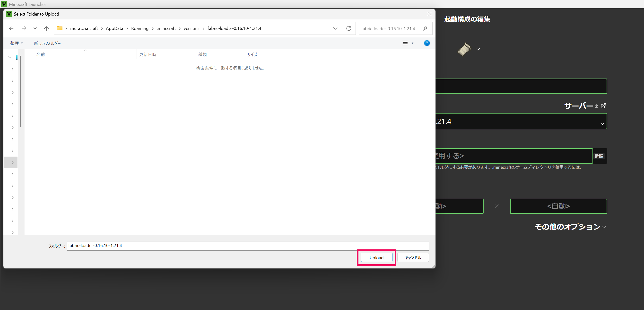The height and width of the screenshot is (310, 644).
Task: Sort by 更新日時 column header
Action: (148, 54)
